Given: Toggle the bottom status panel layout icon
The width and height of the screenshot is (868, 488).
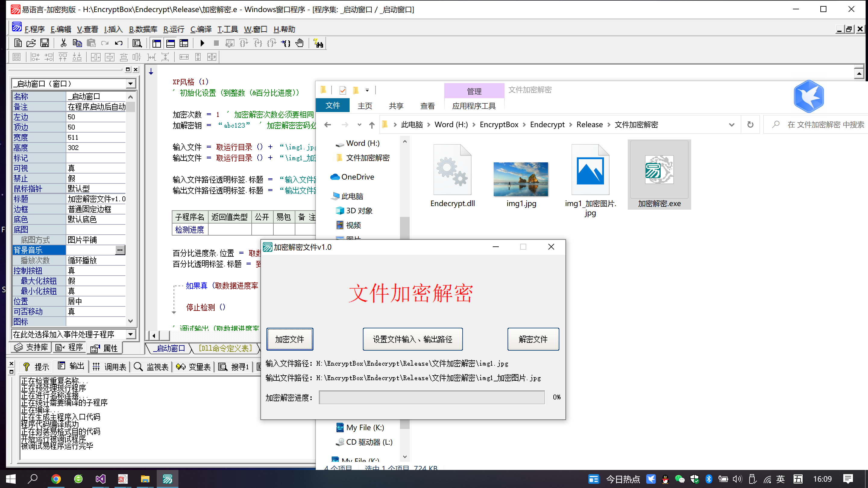Looking at the screenshot, I should (171, 43).
